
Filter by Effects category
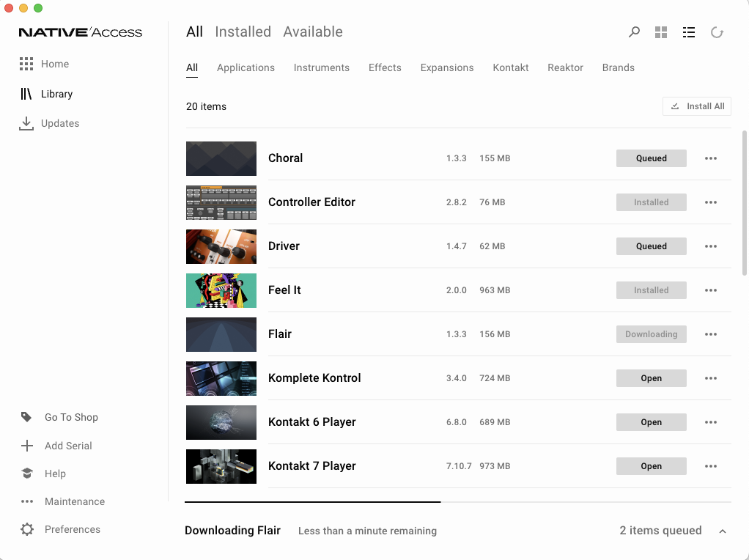[x=385, y=67]
